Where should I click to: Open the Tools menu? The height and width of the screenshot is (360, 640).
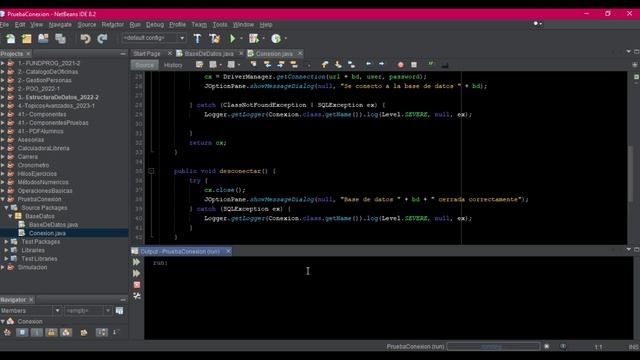pyautogui.click(x=220, y=25)
